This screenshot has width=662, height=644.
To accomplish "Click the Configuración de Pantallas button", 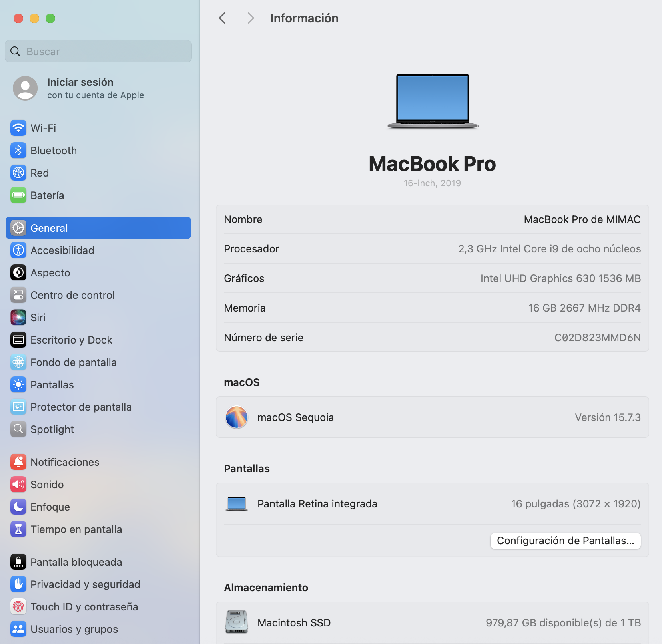I will pos(565,541).
